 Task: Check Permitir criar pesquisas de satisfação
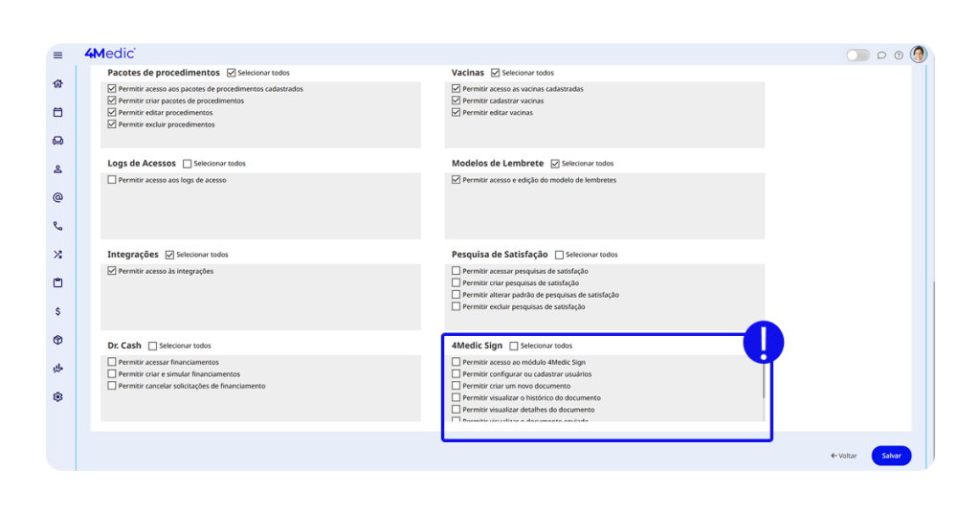point(457,283)
